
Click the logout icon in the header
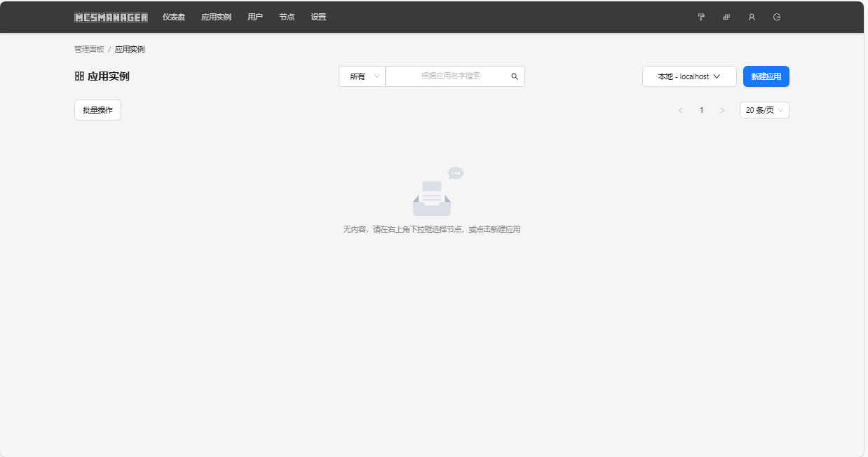click(777, 17)
